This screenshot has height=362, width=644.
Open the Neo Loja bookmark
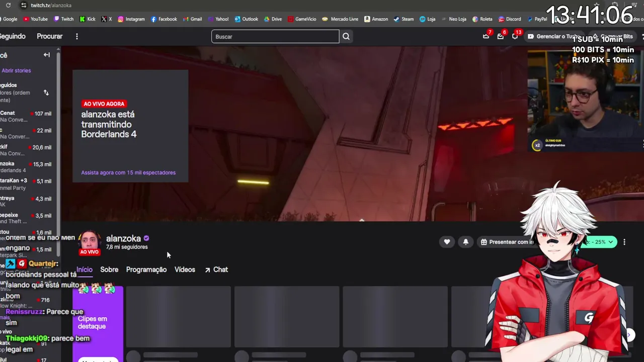point(453,19)
